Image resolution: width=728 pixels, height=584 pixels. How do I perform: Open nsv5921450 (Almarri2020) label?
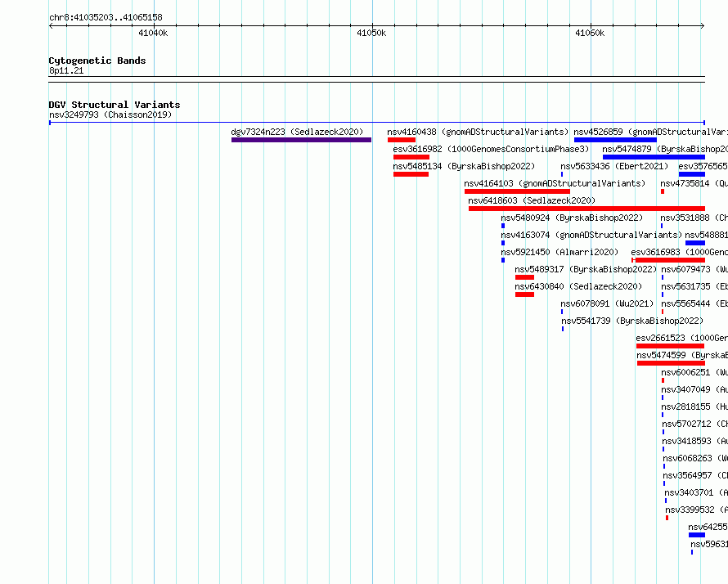(560, 252)
